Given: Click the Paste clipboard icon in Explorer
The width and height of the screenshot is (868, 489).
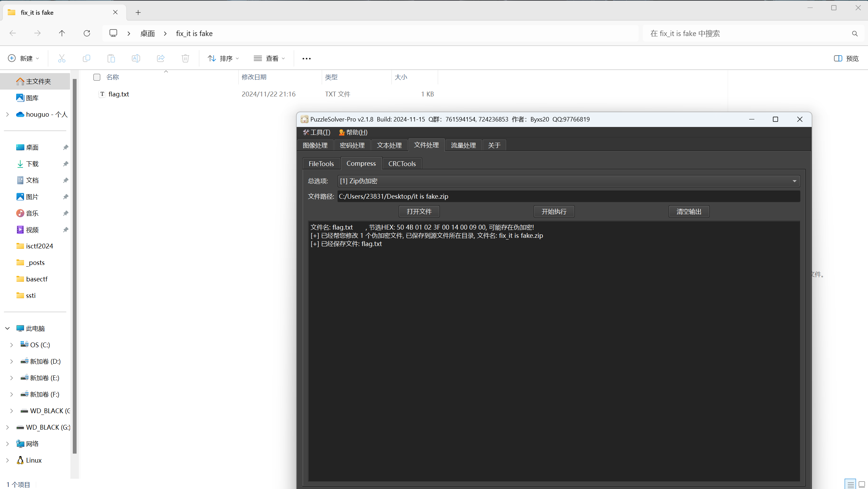Looking at the screenshot, I should pyautogui.click(x=111, y=58).
